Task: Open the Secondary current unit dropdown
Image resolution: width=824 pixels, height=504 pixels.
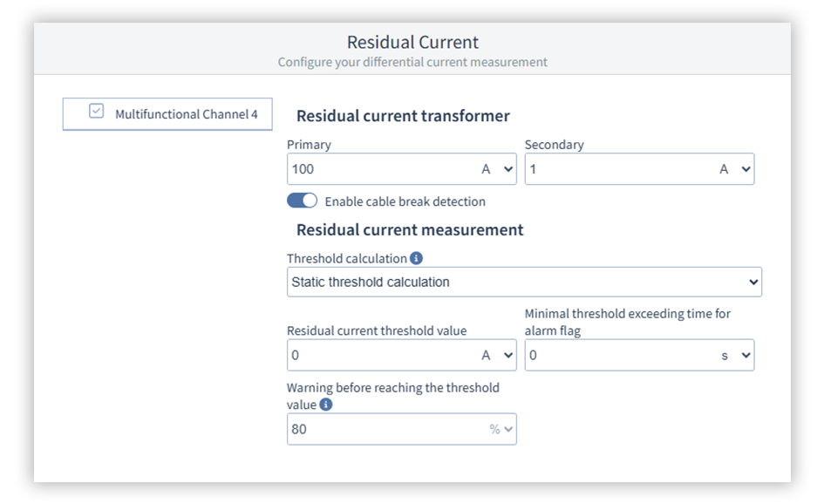Action: click(x=734, y=169)
